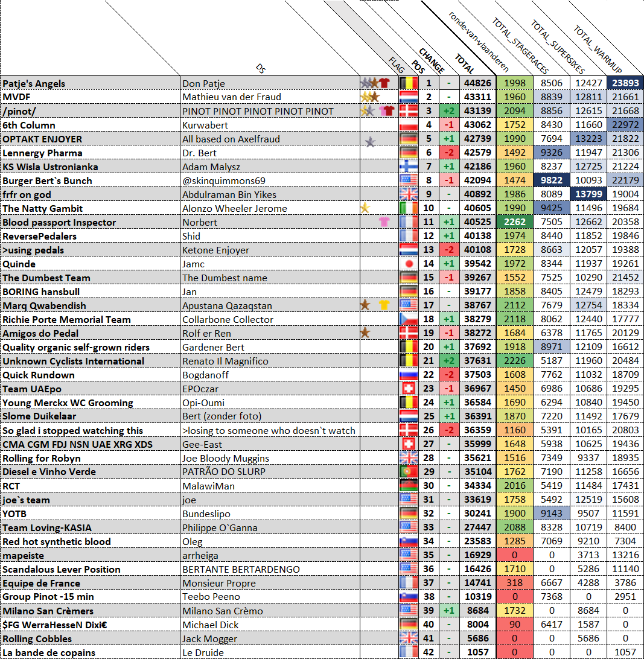Viewport: 644px width, 659px height.
Task: Click the Danish flag in Amigos do Pedal row
Action: click(x=409, y=333)
